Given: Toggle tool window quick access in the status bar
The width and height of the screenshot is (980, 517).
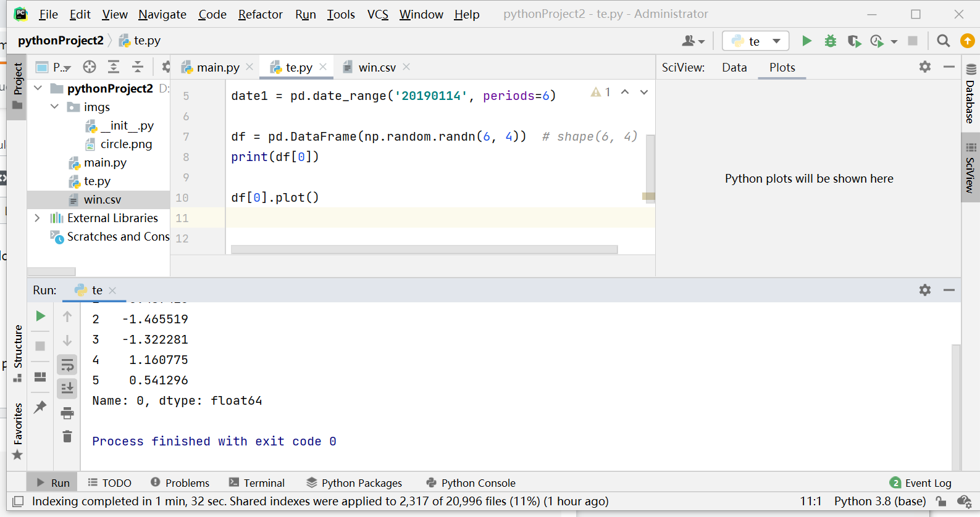Looking at the screenshot, I should (19, 501).
